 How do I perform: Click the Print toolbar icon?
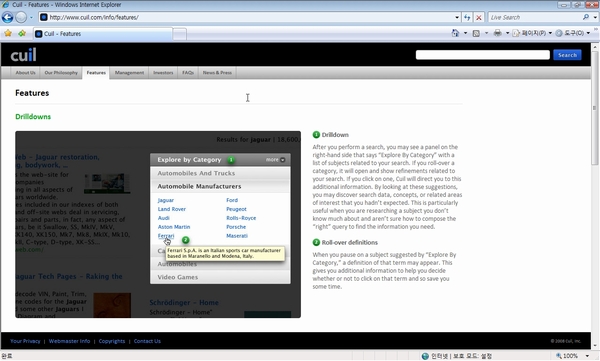(497, 33)
